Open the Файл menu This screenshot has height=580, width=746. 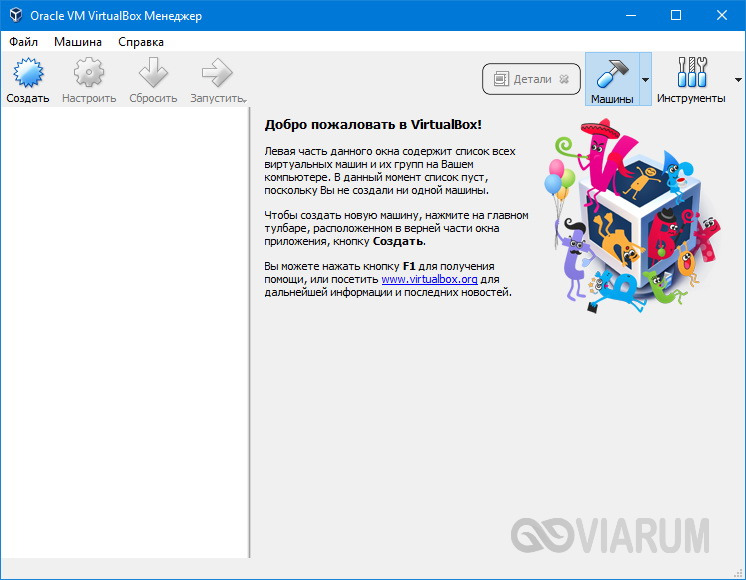tap(23, 42)
